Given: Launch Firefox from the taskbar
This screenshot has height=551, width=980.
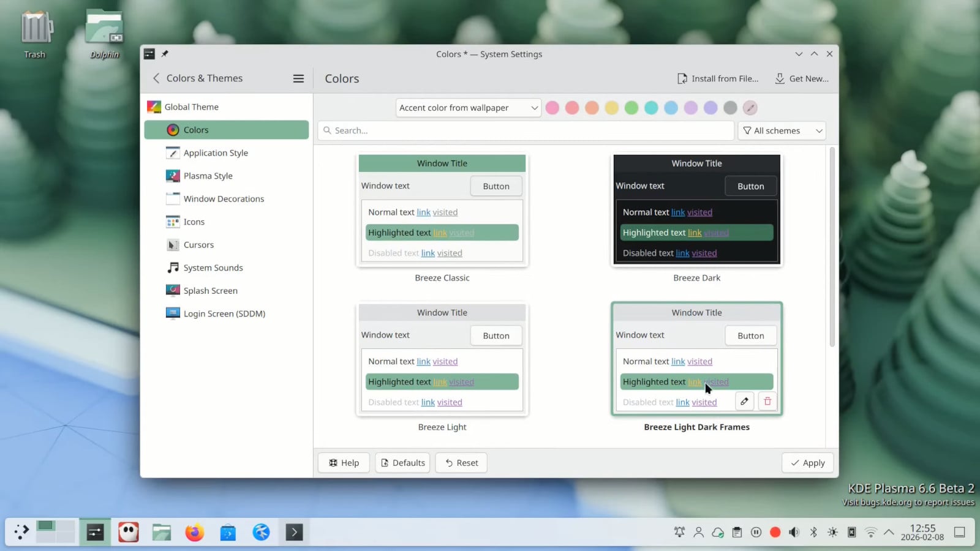Looking at the screenshot, I should point(194,531).
